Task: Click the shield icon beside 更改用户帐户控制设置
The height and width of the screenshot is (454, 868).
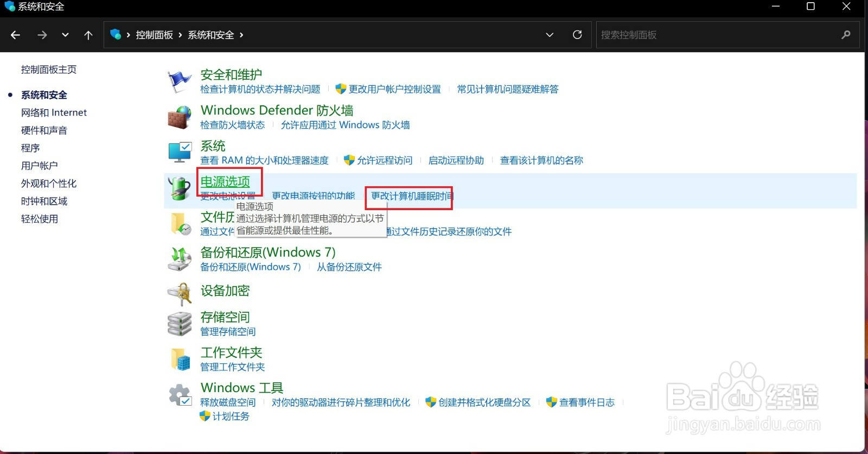Action: [341, 89]
